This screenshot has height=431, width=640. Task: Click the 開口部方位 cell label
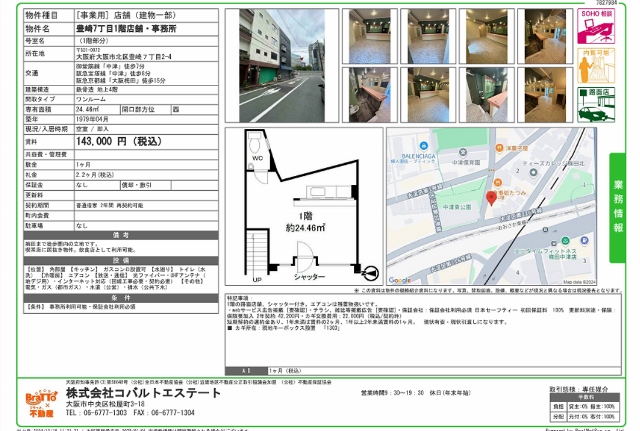pyautogui.click(x=138, y=109)
